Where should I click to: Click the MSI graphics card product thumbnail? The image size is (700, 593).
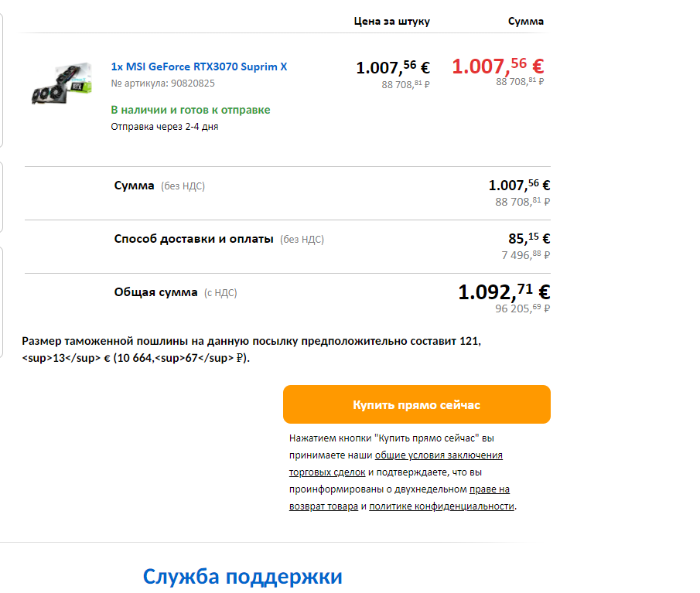tap(61, 83)
